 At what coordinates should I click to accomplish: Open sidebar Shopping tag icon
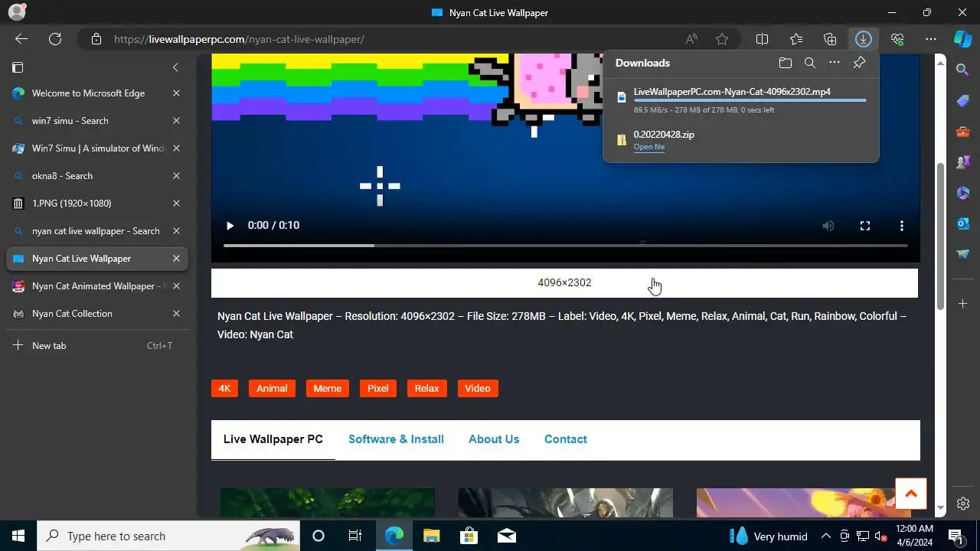[x=963, y=100]
